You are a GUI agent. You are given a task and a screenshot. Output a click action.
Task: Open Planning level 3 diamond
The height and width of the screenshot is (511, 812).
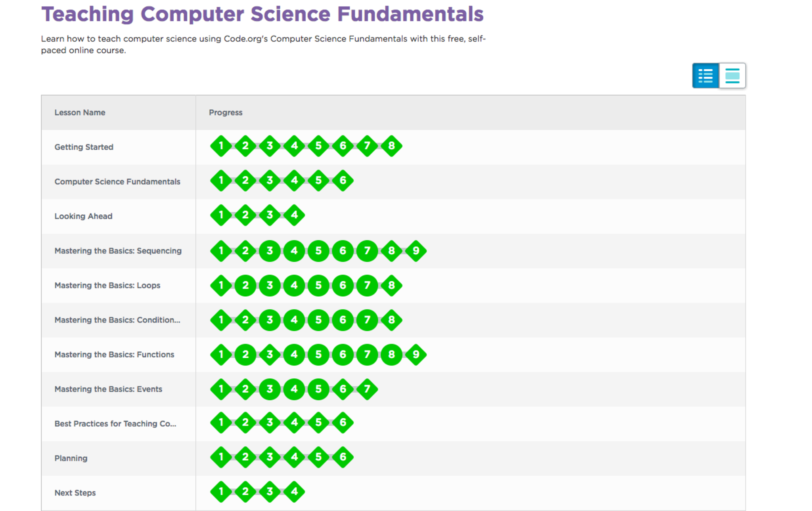(270, 457)
